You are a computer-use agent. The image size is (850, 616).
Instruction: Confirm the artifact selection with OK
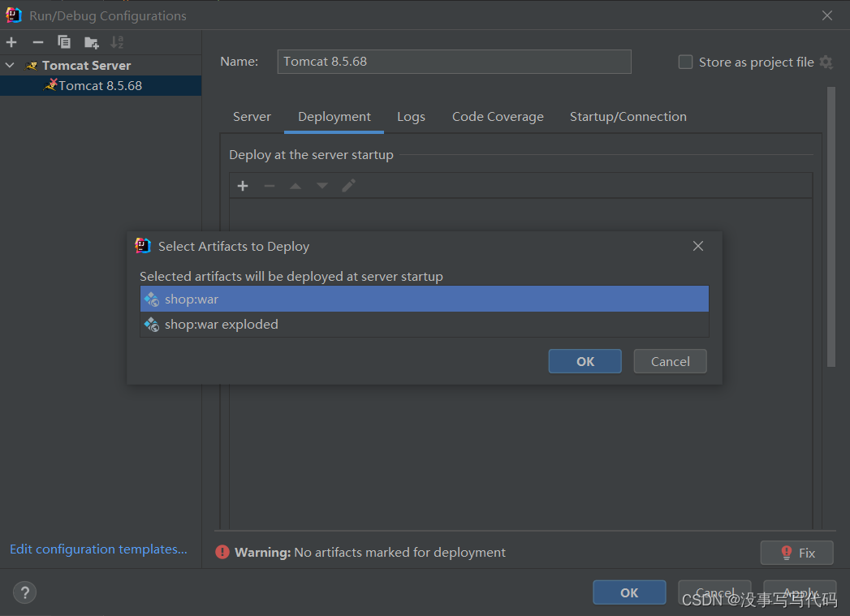pos(585,361)
